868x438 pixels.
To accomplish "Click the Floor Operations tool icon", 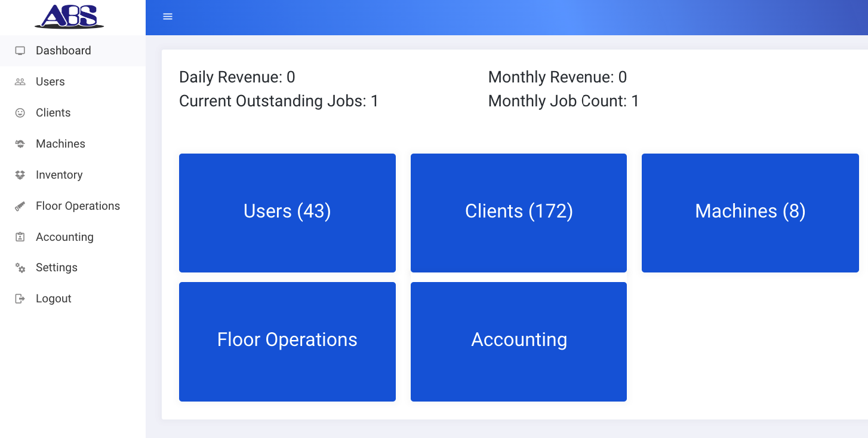I will [x=20, y=206].
